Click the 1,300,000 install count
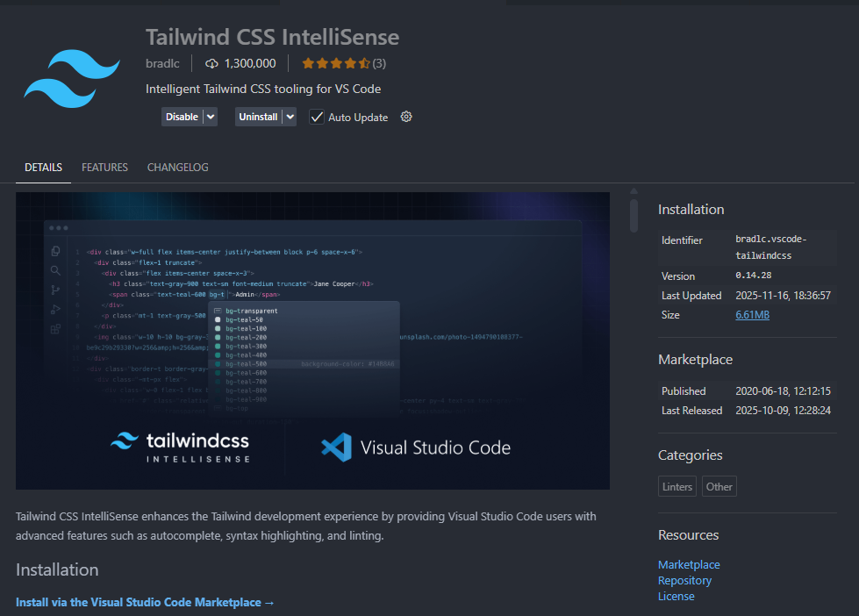This screenshot has width=859, height=616. pos(250,63)
